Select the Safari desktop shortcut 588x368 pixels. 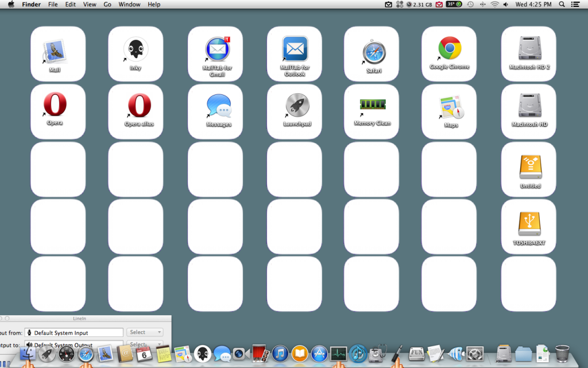pos(374,52)
